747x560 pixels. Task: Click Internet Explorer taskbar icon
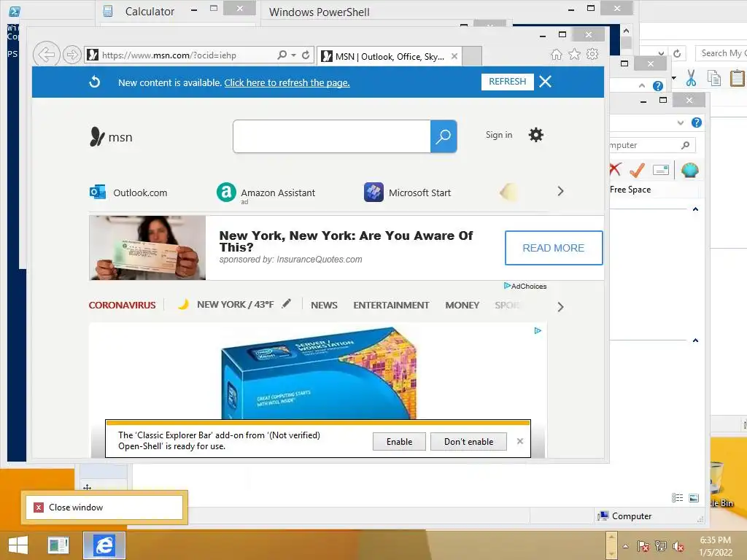[104, 545]
